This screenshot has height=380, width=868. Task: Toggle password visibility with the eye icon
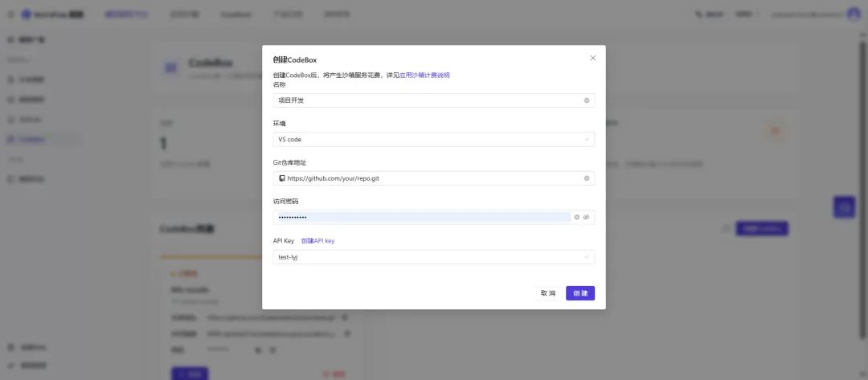tap(586, 218)
